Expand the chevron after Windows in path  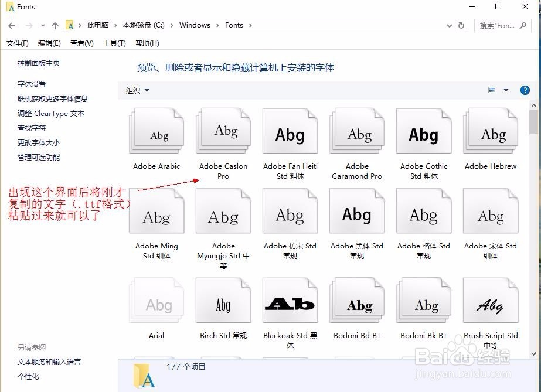(217, 25)
